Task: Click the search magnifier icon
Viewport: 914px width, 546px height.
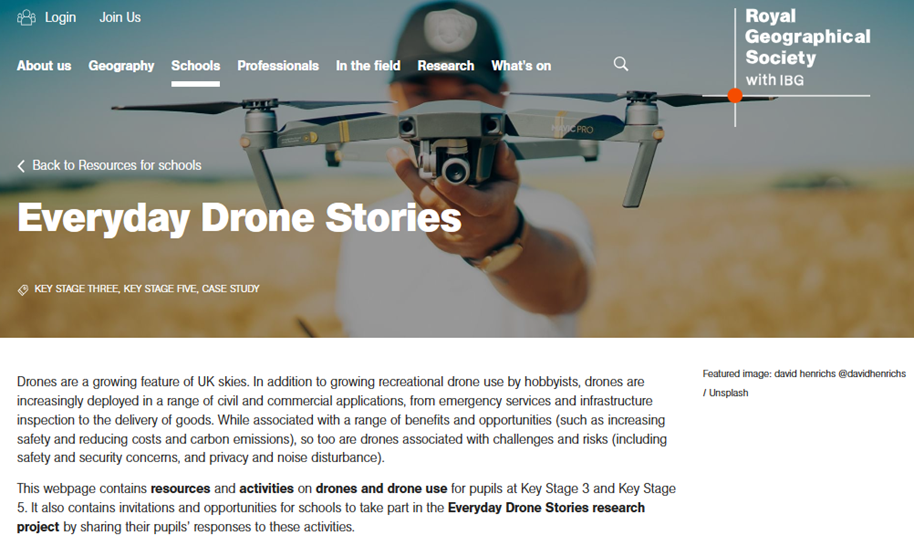Action: (621, 64)
